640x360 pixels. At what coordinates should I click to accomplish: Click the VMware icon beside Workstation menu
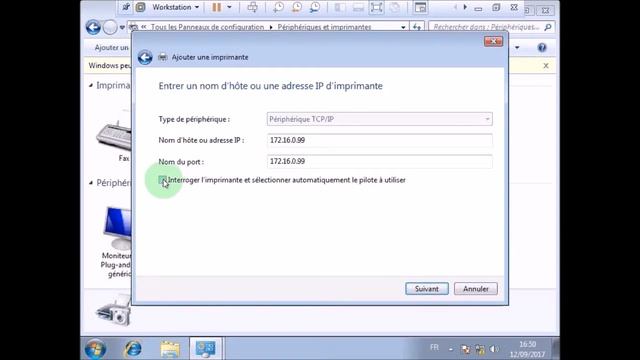(x=140, y=7)
